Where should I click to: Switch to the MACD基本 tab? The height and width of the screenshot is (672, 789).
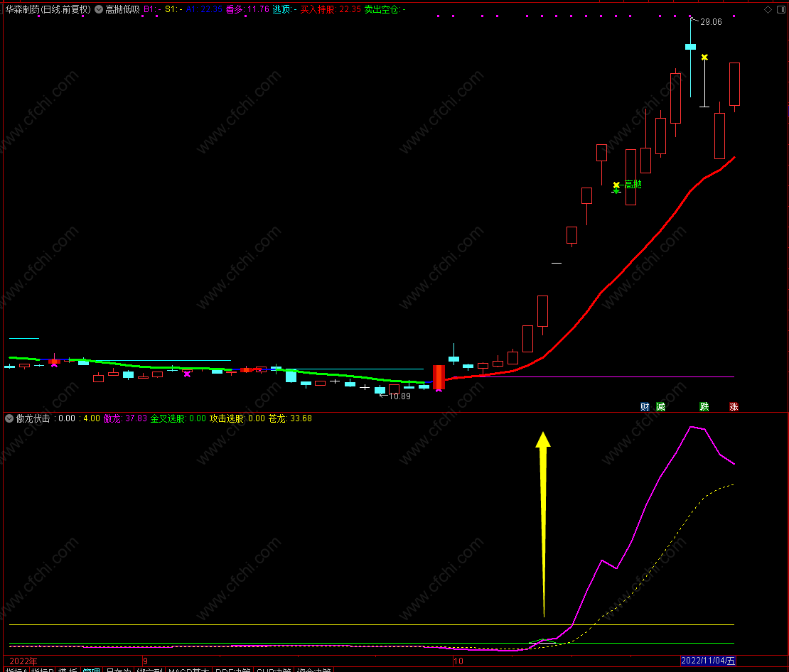click(x=188, y=669)
